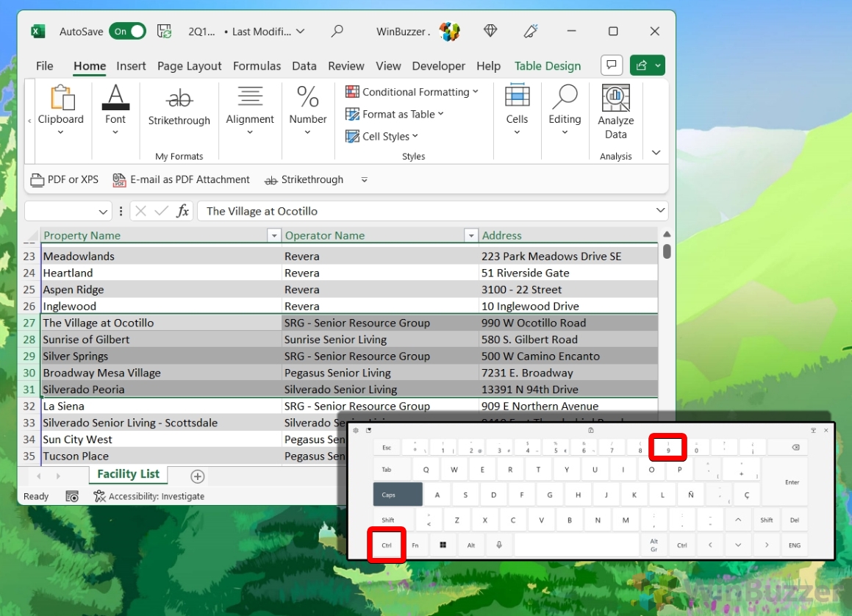Click Accessibility: Investigate in status bar
Viewport: 852px width, 616px height.
pos(148,496)
